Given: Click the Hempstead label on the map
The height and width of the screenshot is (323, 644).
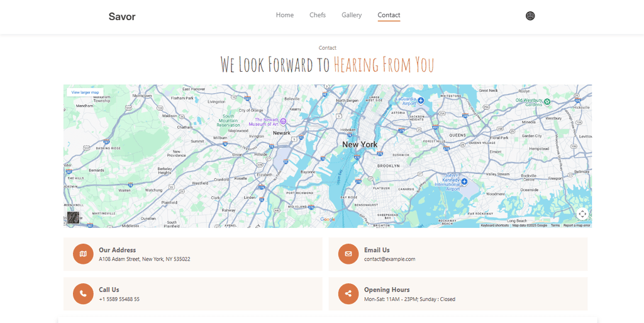Looking at the screenshot, I should click(x=539, y=149).
